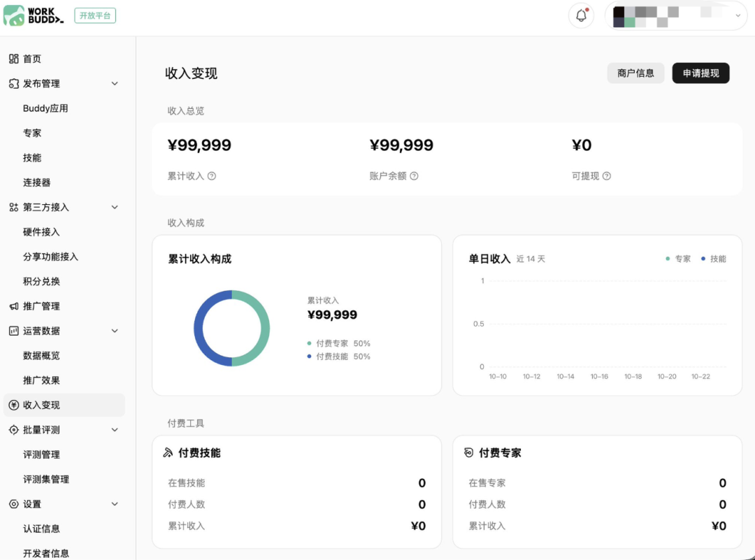Click 付费专家 50% legend entry

338,344
